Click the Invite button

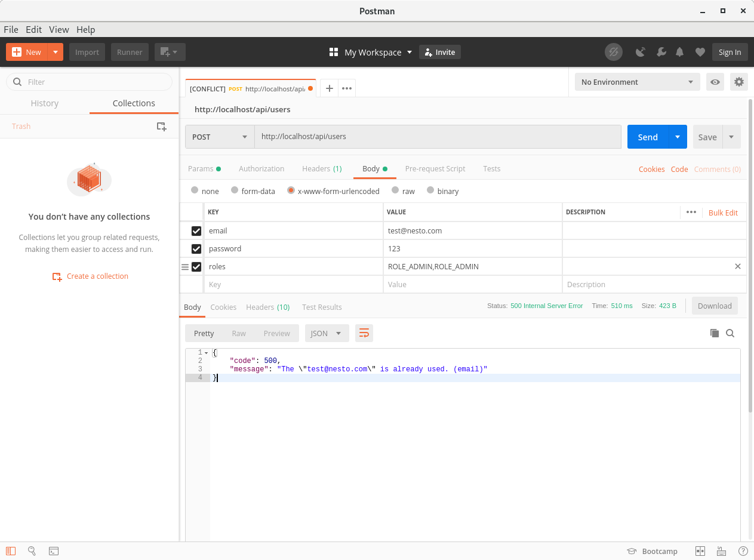[440, 52]
